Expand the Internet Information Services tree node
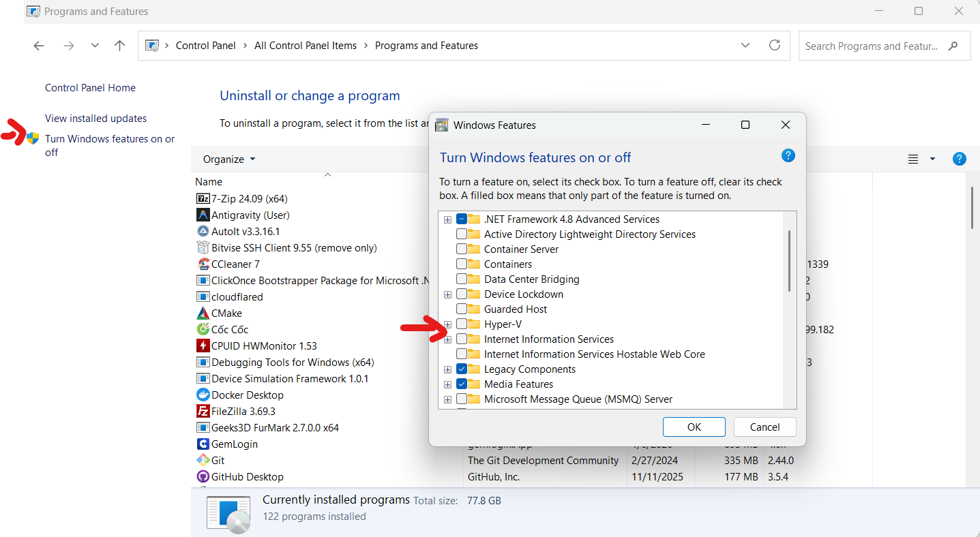This screenshot has width=980, height=537. [448, 339]
